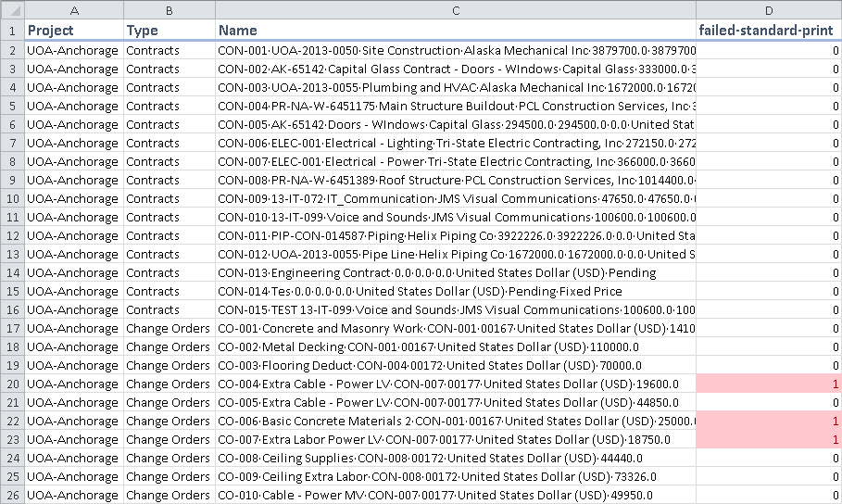The width and height of the screenshot is (842, 504).
Task: Select row 2 header
Action: 12,51
